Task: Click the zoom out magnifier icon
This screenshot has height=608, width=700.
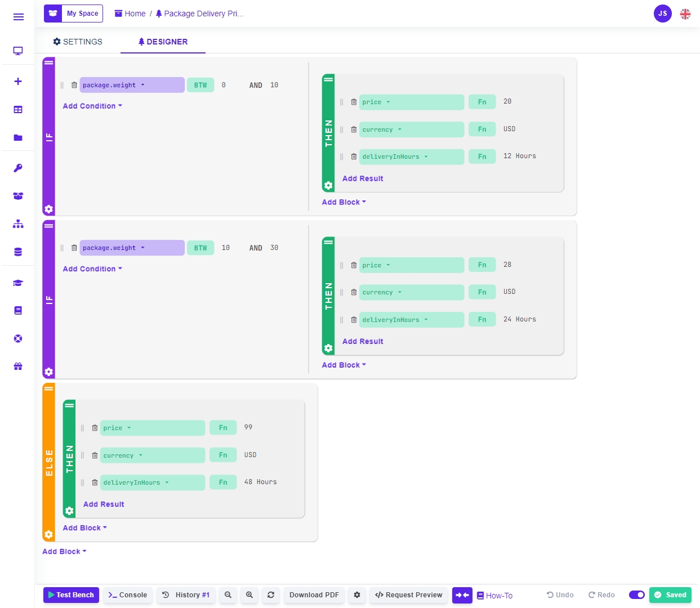Action: coord(228,595)
